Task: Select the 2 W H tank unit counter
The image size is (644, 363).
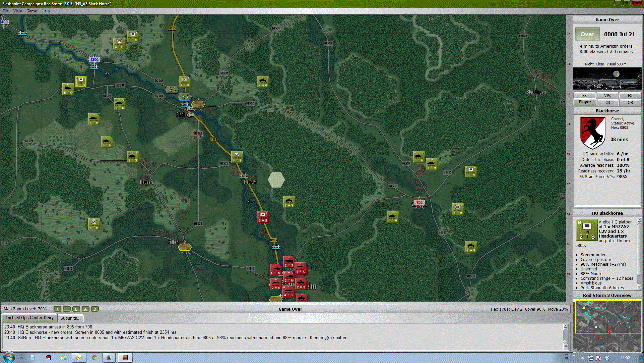Action: pyautogui.click(x=263, y=82)
